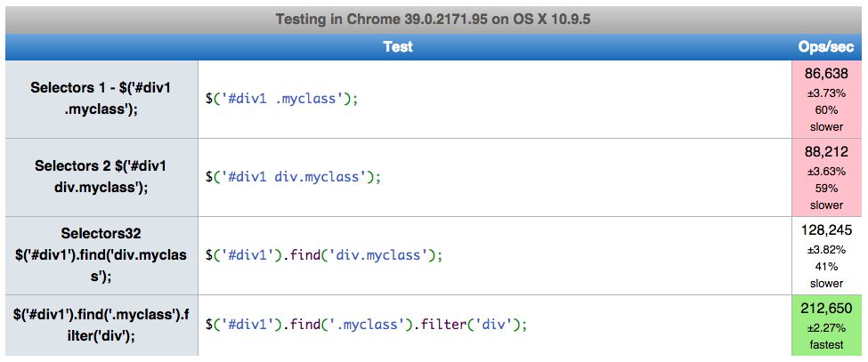The image size is (868, 362).
Task: Click the "Test" column header
Action: [x=398, y=46]
